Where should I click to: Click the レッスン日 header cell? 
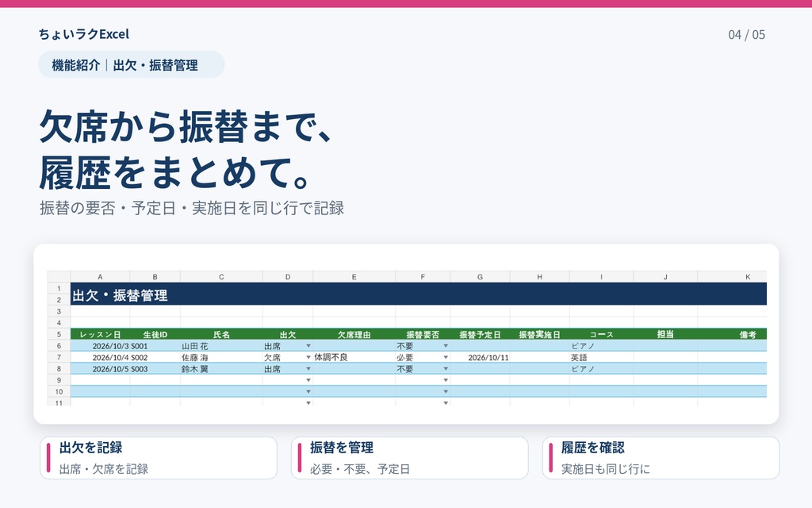(x=100, y=334)
